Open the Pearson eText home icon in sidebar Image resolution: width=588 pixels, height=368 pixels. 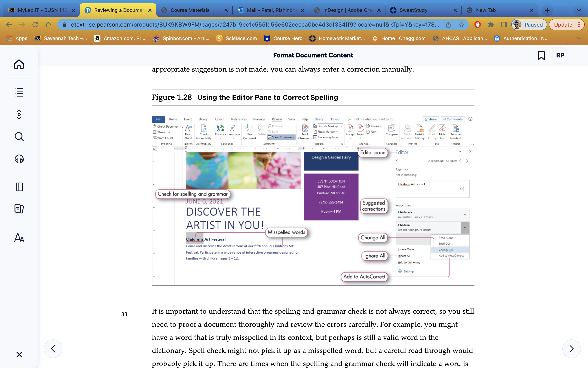[x=19, y=64]
